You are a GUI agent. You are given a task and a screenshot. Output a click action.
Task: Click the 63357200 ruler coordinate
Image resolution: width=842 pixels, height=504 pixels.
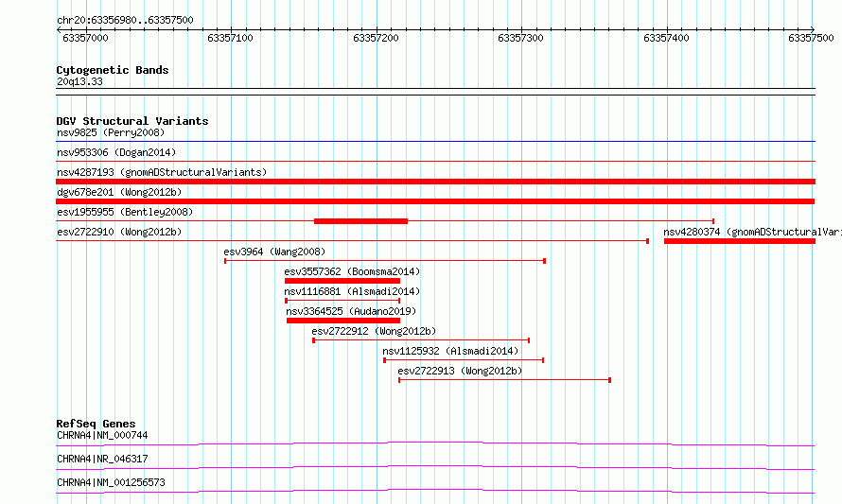[x=376, y=38]
